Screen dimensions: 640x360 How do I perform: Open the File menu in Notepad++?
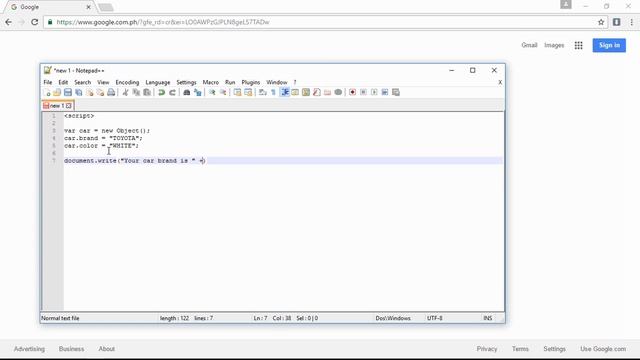(x=48, y=82)
